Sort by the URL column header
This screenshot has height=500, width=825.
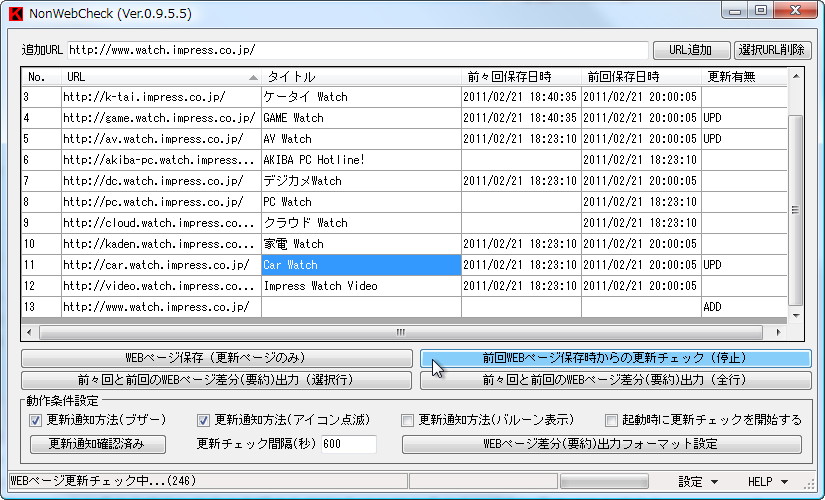coord(161,77)
